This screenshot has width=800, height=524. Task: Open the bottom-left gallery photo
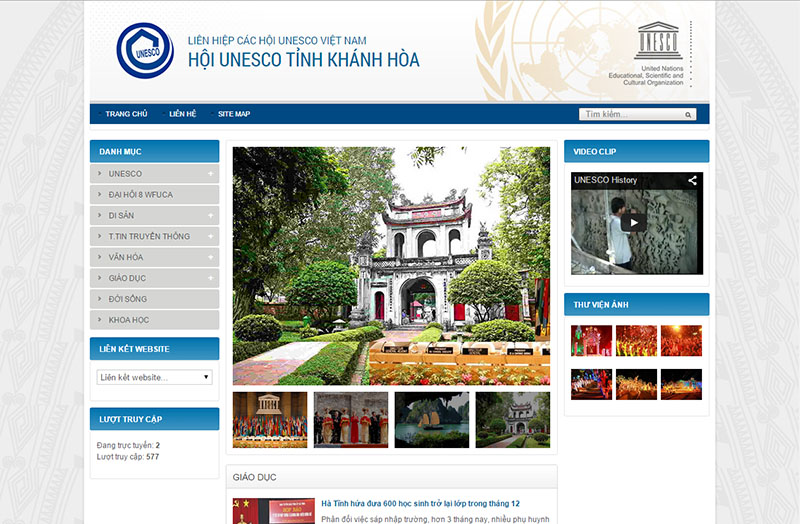pyautogui.click(x=591, y=384)
